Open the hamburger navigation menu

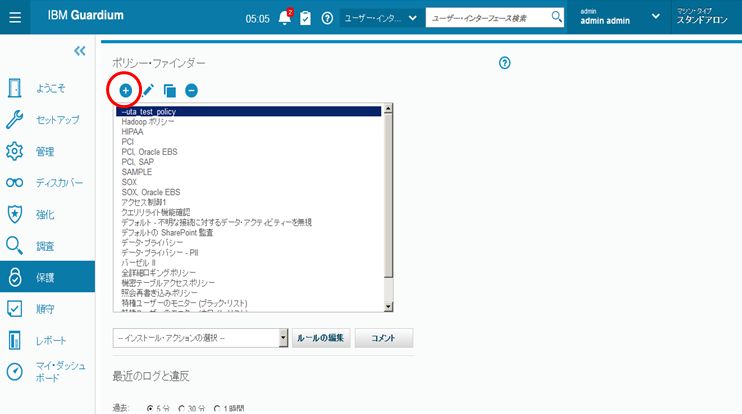pyautogui.click(x=15, y=18)
